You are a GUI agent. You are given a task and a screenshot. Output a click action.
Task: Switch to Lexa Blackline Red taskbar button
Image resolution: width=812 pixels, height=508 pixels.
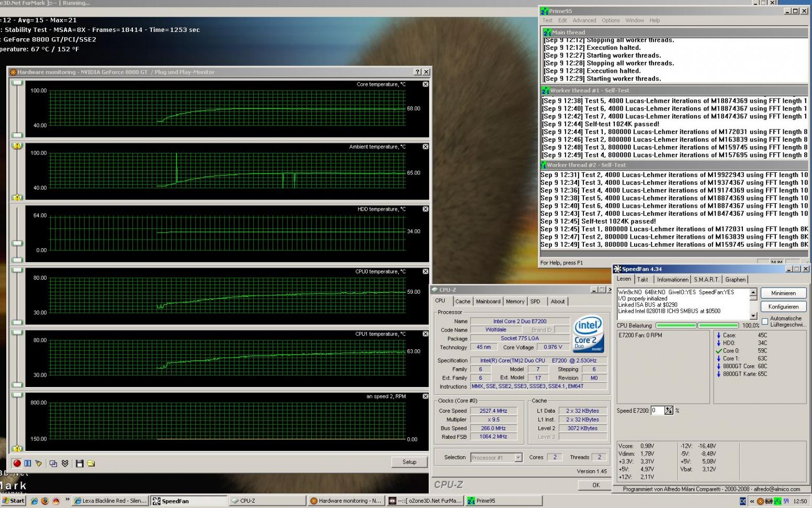(x=110, y=501)
